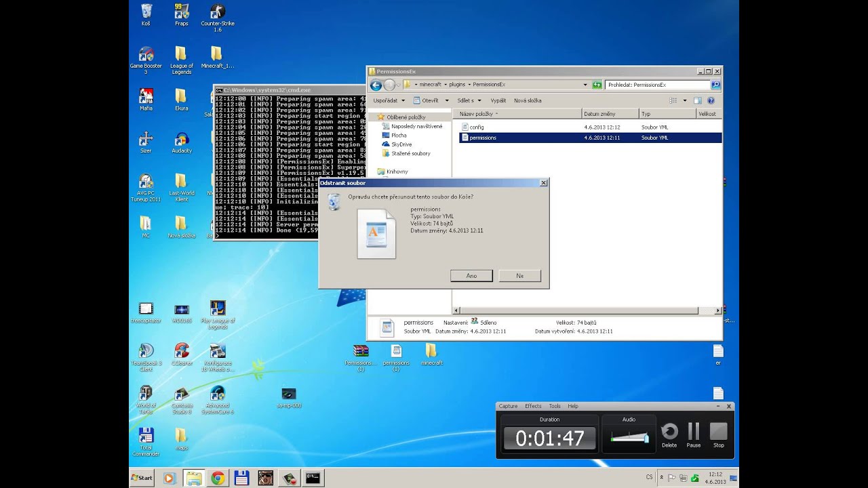The height and width of the screenshot is (488, 868).
Task: Open the Capture menu in recorder
Action: click(x=508, y=406)
